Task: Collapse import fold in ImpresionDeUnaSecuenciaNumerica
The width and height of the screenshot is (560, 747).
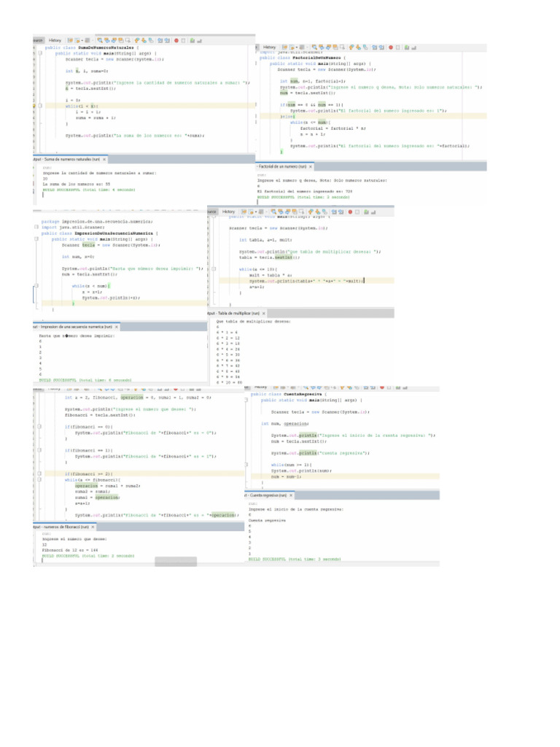Action: 35,227
